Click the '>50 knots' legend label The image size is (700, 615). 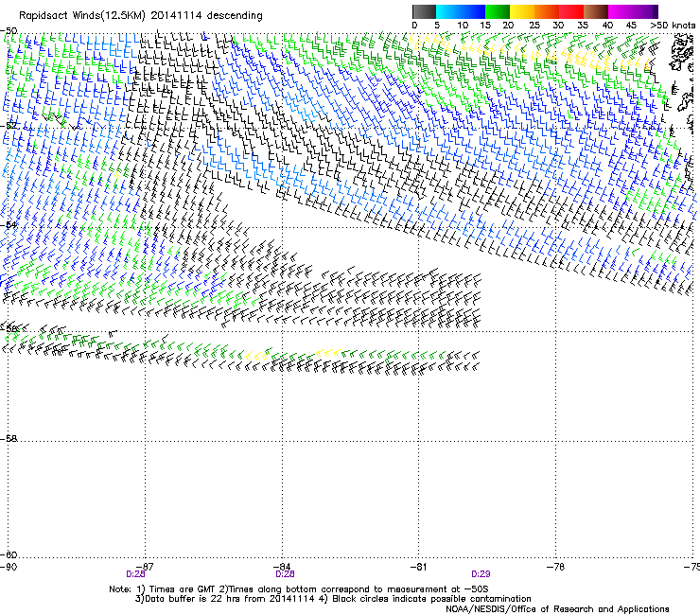click(x=673, y=26)
